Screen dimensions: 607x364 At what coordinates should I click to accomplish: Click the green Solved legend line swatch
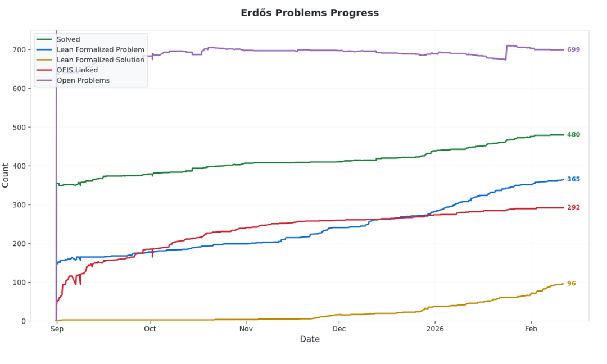click(x=44, y=40)
